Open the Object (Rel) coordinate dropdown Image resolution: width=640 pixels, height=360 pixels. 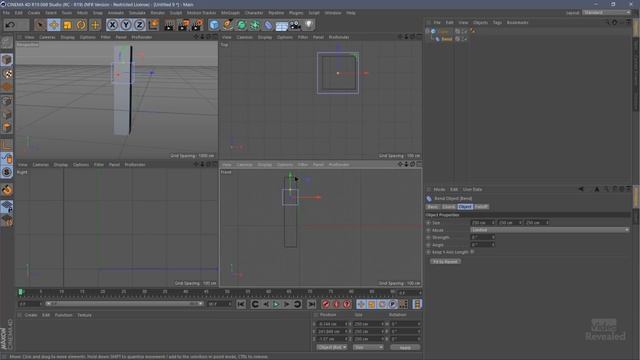click(332, 347)
